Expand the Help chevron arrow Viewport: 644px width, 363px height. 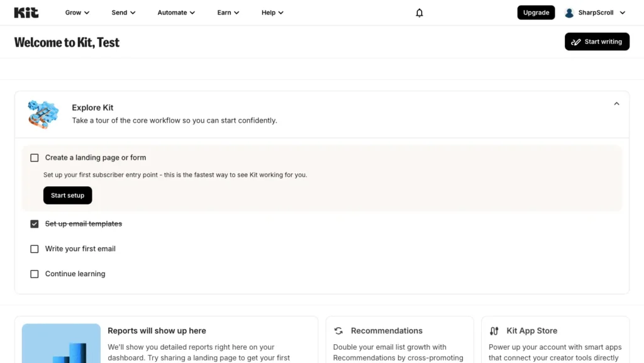281,13
